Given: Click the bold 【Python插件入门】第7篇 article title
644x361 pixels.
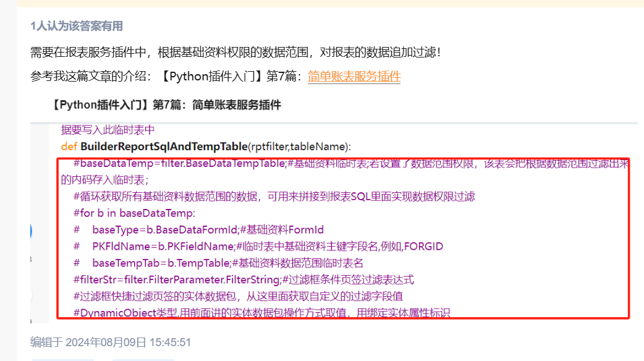Looking at the screenshot, I should [166, 105].
